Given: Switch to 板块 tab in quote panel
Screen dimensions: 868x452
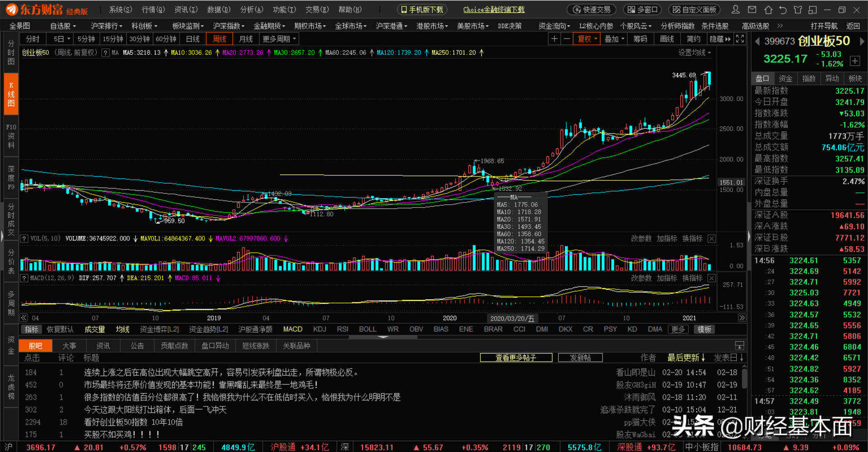Looking at the screenshot, I should 855,78.
